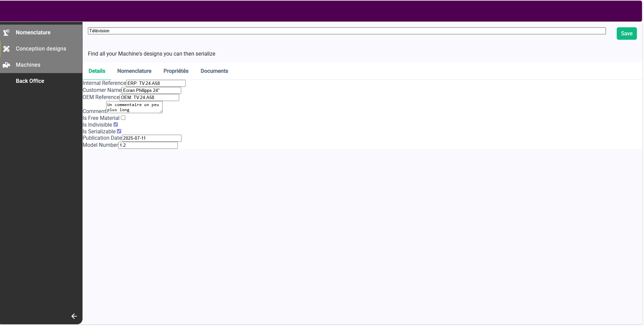Click the 'Find all your Machine's designs' description

(x=152, y=54)
